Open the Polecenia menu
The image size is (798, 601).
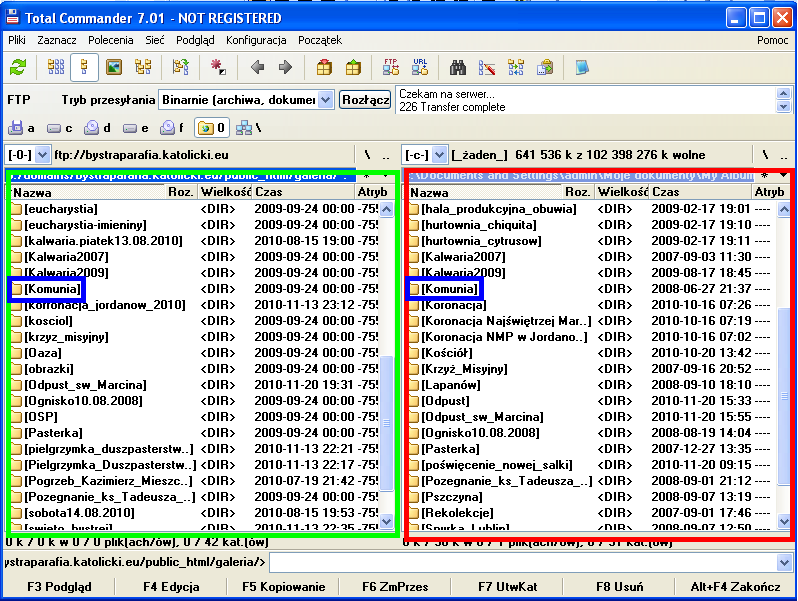pyautogui.click(x=110, y=40)
